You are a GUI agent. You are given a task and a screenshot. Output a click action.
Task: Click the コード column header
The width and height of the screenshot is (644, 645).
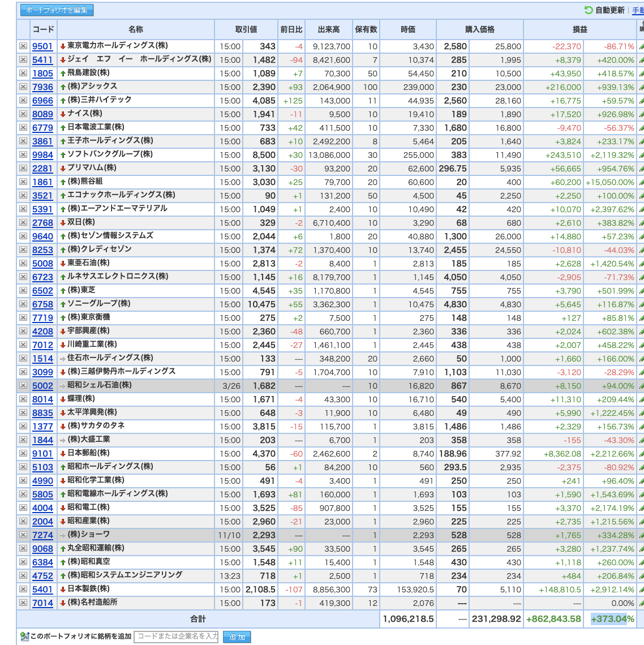tap(43, 29)
